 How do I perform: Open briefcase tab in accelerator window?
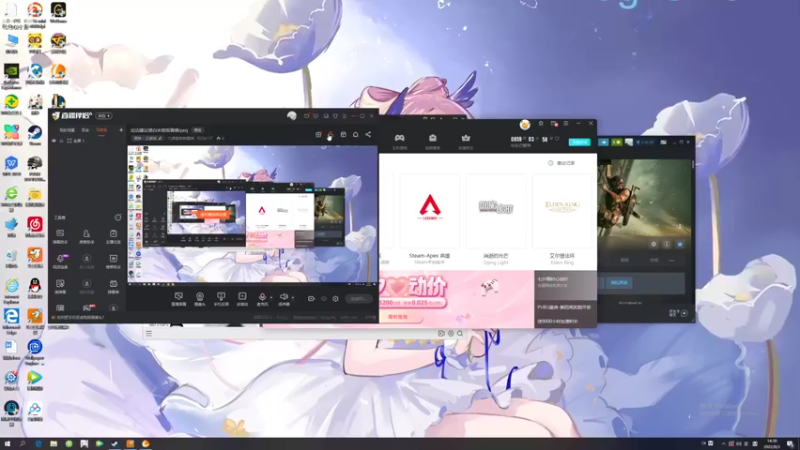tap(433, 141)
